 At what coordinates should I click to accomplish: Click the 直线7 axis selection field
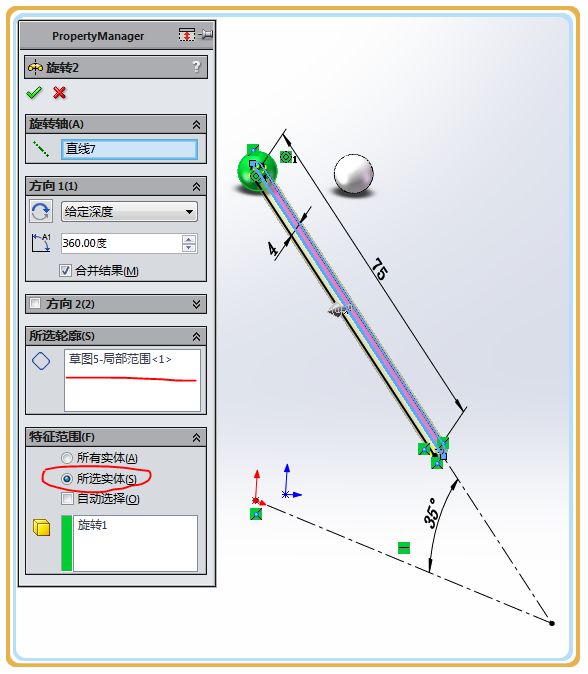[129, 149]
